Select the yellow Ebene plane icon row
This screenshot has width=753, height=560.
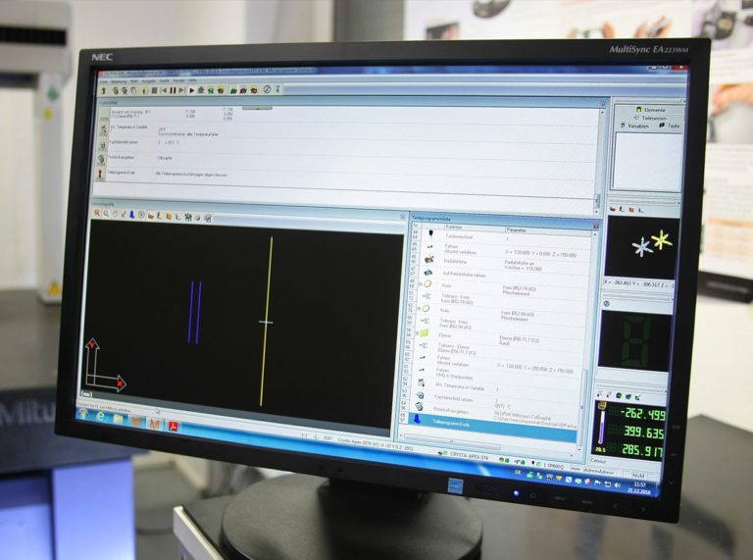click(427, 335)
